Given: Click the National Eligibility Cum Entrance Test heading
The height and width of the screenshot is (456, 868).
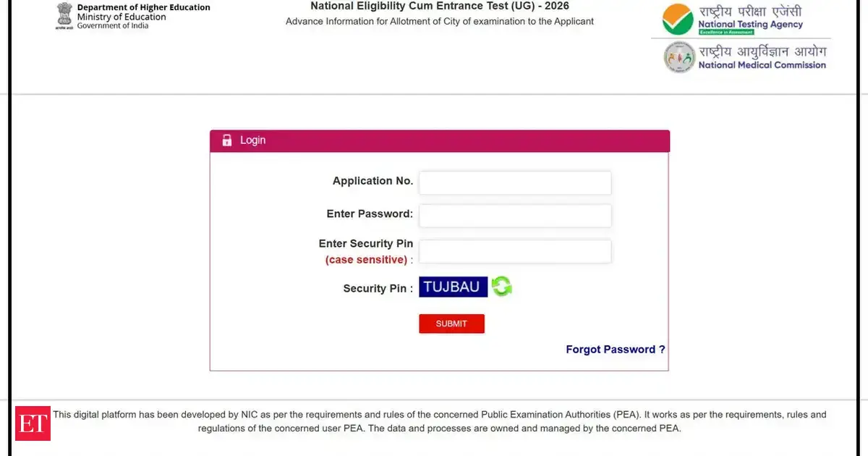Looking at the screenshot, I should tap(439, 6).
